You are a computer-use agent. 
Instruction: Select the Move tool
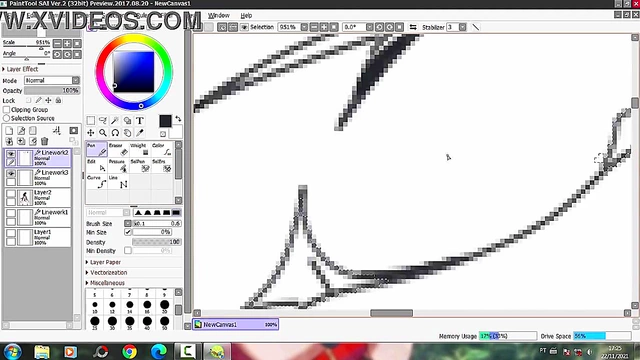click(x=91, y=133)
